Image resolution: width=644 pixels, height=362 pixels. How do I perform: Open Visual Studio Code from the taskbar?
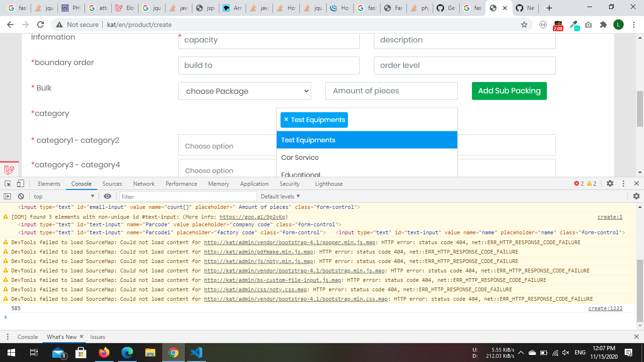(x=197, y=352)
